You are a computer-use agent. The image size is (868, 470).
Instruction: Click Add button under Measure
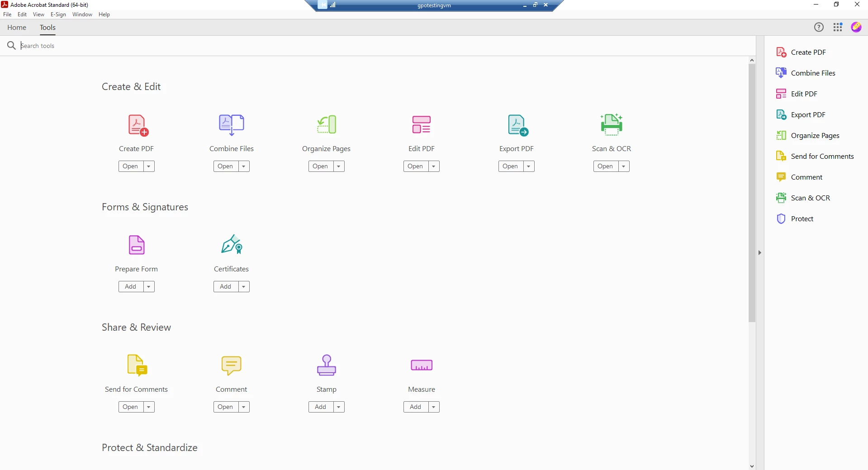pyautogui.click(x=416, y=407)
